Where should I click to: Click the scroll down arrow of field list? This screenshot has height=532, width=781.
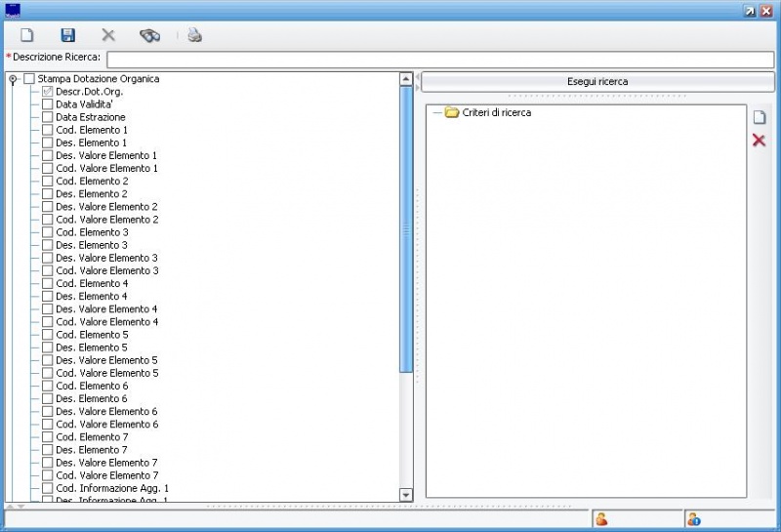click(406, 495)
